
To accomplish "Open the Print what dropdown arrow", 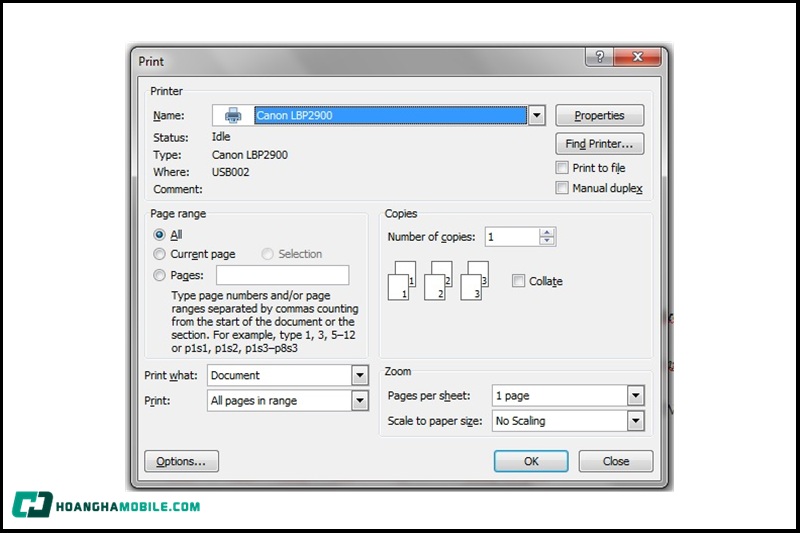I will 360,375.
